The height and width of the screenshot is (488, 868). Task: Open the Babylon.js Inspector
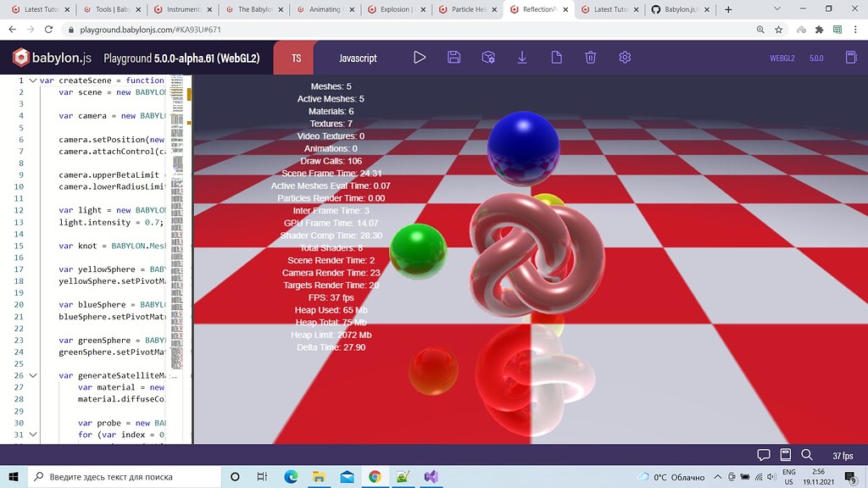[x=488, y=58]
